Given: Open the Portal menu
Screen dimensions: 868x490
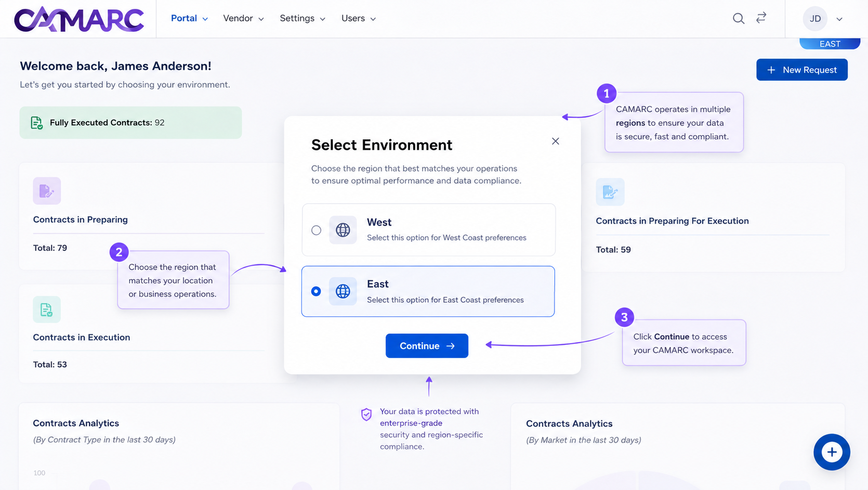Looking at the screenshot, I should coord(189,18).
